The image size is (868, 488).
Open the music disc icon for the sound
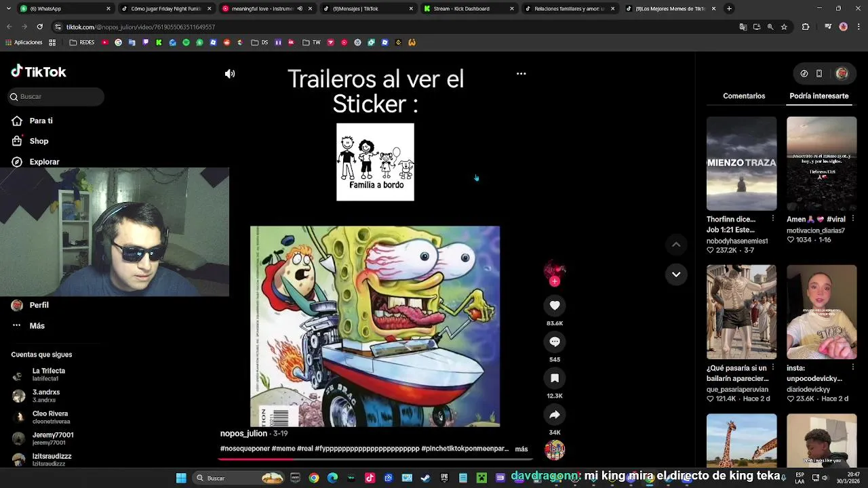point(555,449)
